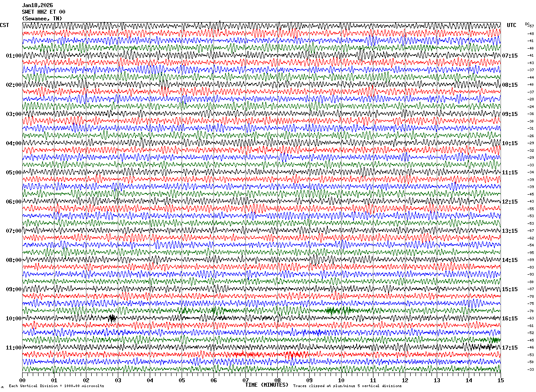
Task: Click minute tick label 08 on the time axis
Action: 277,380
